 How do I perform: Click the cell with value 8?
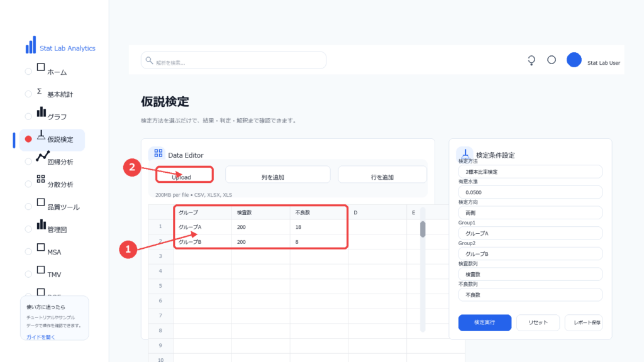[x=319, y=242]
